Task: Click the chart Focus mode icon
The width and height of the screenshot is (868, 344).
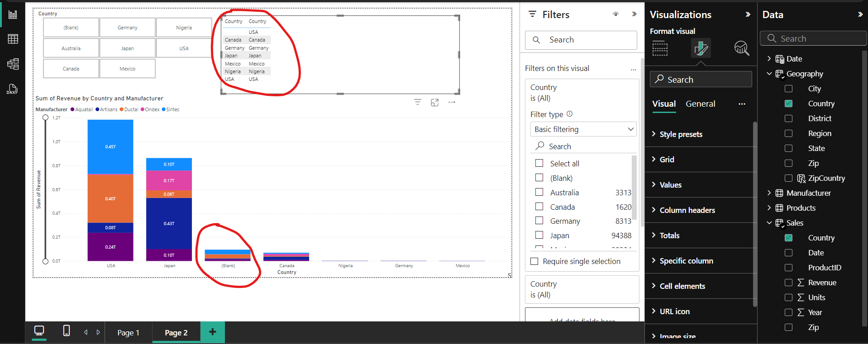Action: [434, 102]
